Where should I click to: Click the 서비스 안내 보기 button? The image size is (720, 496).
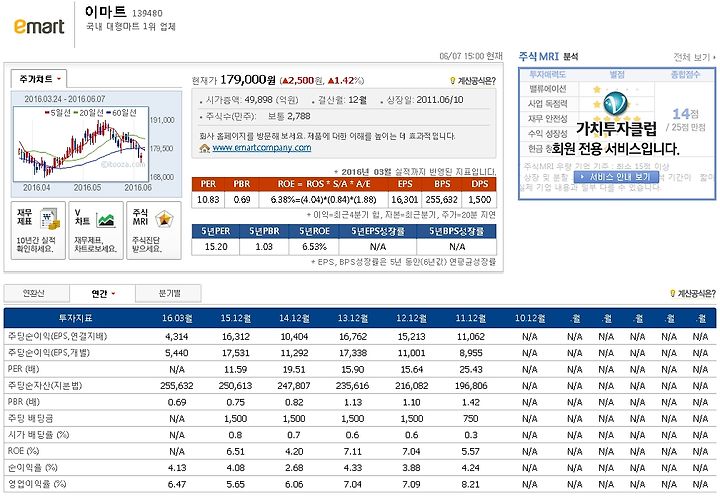tap(616, 177)
